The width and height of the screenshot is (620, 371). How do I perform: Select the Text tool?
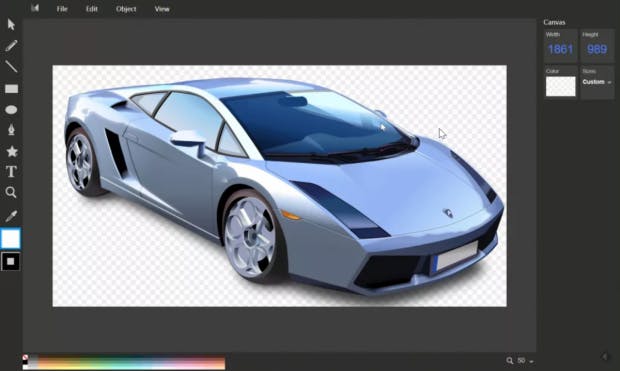click(11, 172)
